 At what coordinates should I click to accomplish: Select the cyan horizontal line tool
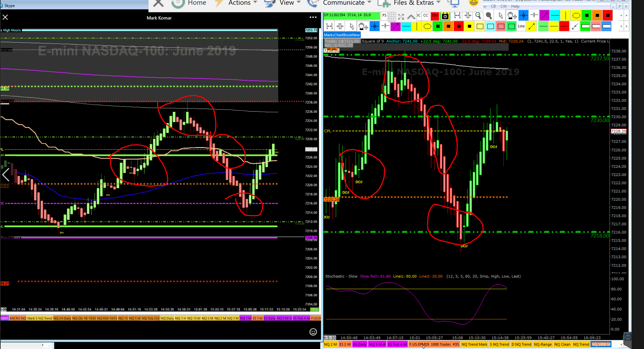click(555, 16)
